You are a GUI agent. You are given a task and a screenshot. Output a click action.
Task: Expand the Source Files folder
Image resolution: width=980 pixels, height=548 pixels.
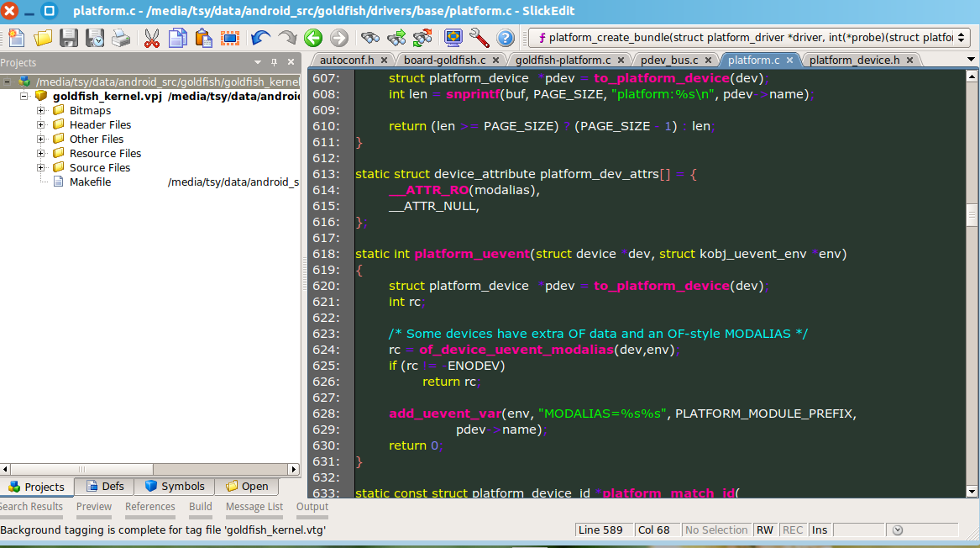click(40, 167)
